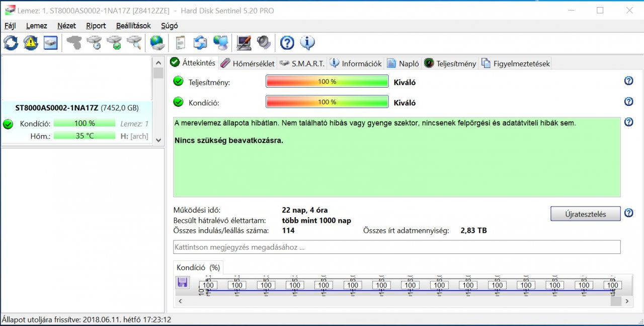
Task: Click the green check icon beside Teljesítmény
Action: [x=178, y=81]
